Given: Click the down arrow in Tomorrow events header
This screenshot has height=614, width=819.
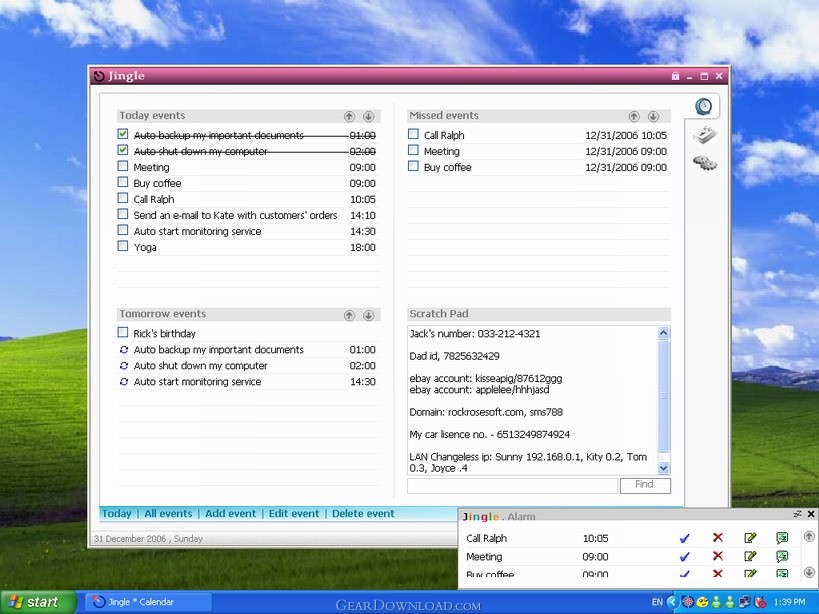Looking at the screenshot, I should pos(369,315).
